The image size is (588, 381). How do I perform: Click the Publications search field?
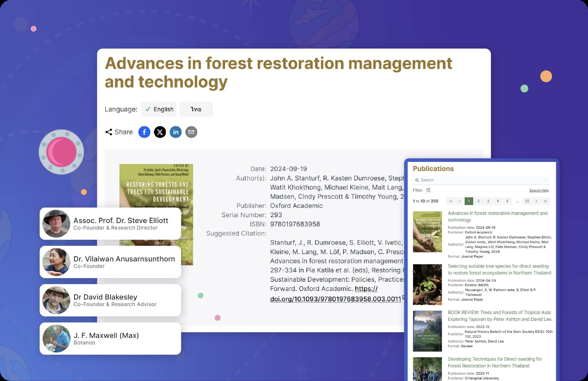point(481,180)
